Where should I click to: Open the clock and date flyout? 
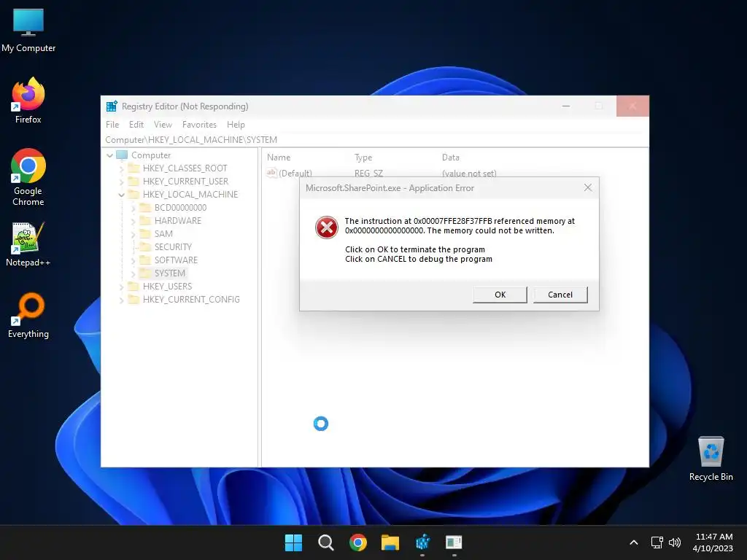[713, 542]
